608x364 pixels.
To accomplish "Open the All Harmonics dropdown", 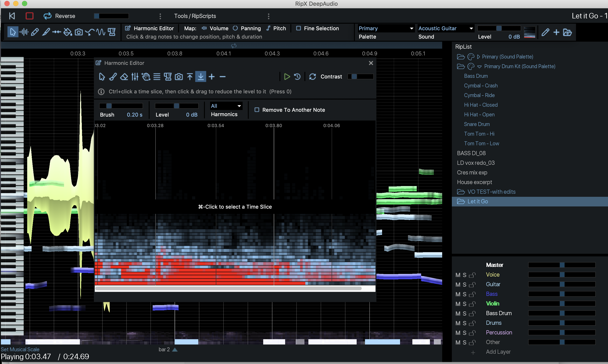I will click(x=226, y=106).
